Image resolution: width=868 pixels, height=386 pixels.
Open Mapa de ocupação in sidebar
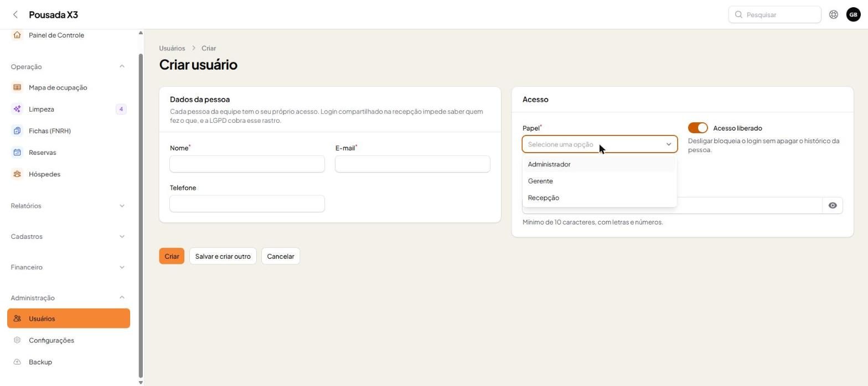tap(69, 87)
